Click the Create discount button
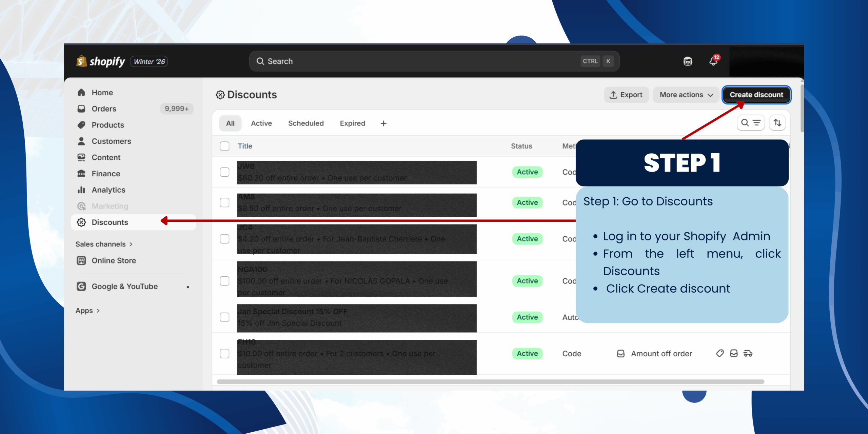The height and width of the screenshot is (434, 868). tap(756, 95)
